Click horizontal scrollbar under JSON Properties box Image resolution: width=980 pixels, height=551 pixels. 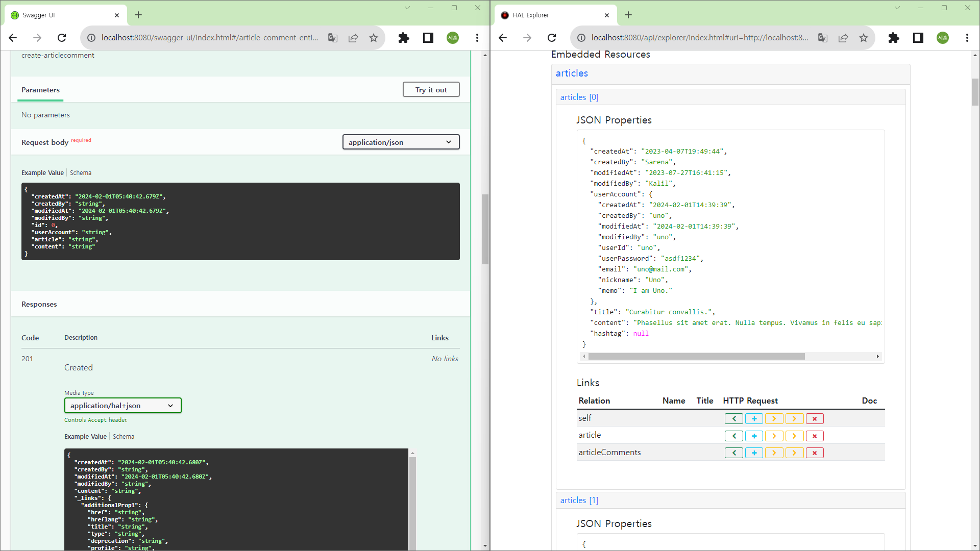pyautogui.click(x=696, y=357)
